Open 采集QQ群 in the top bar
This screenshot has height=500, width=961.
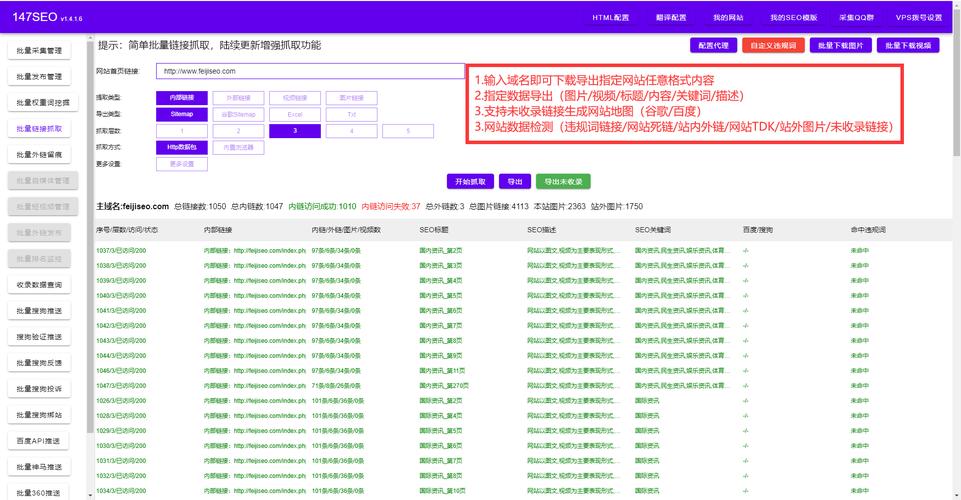pyautogui.click(x=856, y=18)
